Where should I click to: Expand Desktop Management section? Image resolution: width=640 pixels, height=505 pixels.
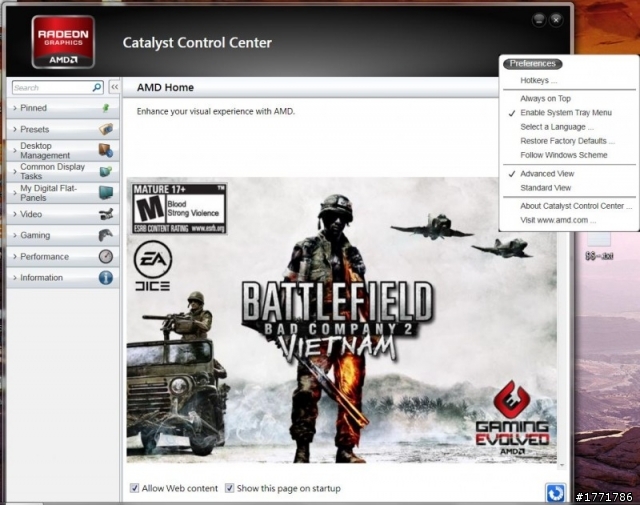click(x=63, y=151)
